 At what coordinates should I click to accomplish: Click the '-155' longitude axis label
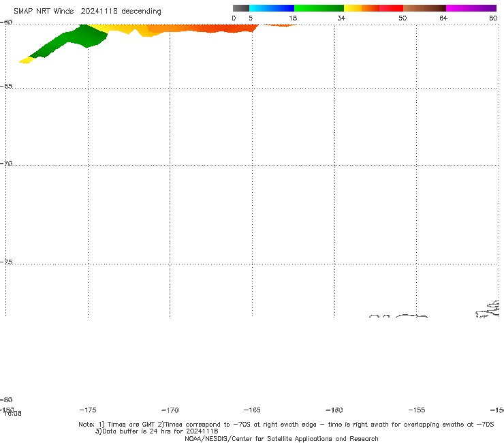417,410
